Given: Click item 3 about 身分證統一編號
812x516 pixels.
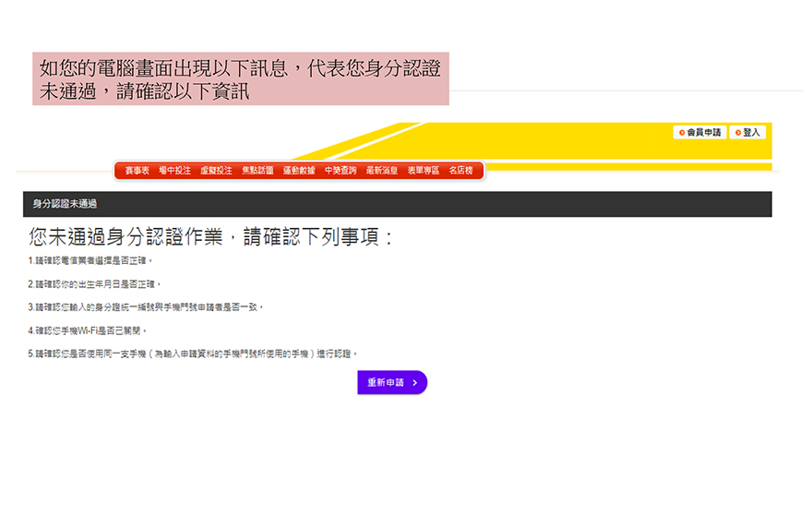Looking at the screenshot, I should click(147, 307).
